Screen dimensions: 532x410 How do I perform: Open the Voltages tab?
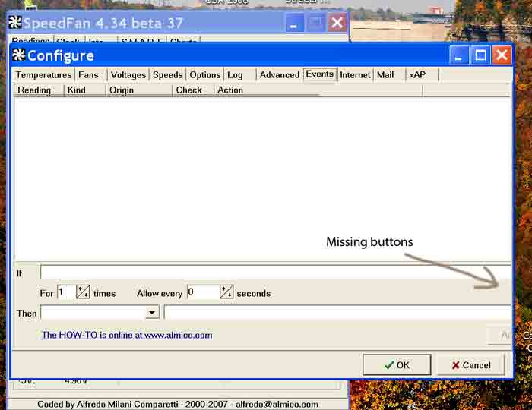click(x=128, y=75)
